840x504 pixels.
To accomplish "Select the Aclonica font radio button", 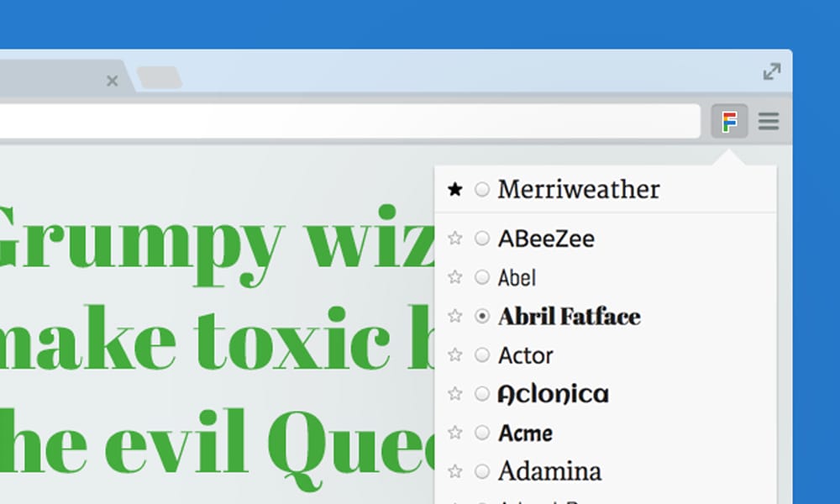I will 481,394.
